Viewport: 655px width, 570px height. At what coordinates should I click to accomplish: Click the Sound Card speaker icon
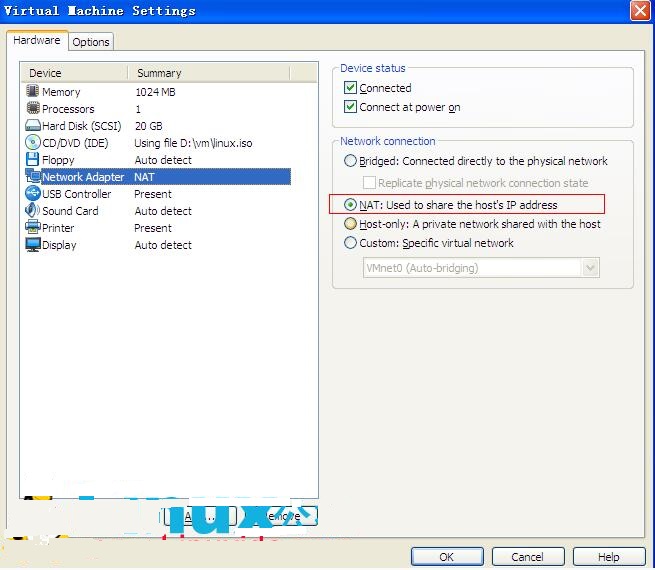32,210
